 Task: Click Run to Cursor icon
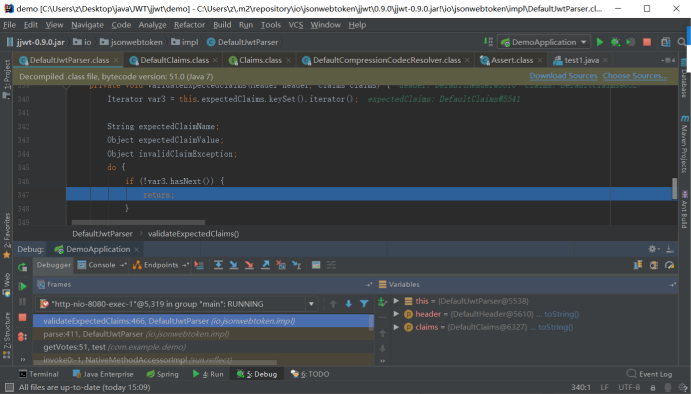pyautogui.click(x=297, y=265)
